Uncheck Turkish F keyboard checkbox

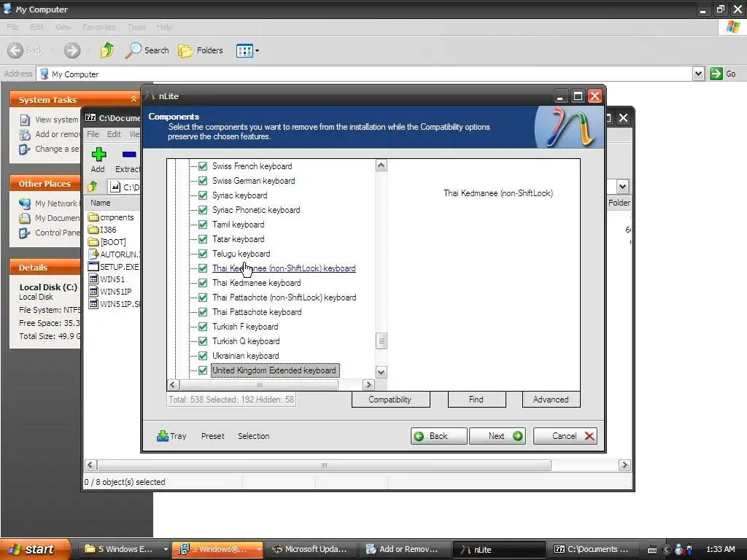203,327
